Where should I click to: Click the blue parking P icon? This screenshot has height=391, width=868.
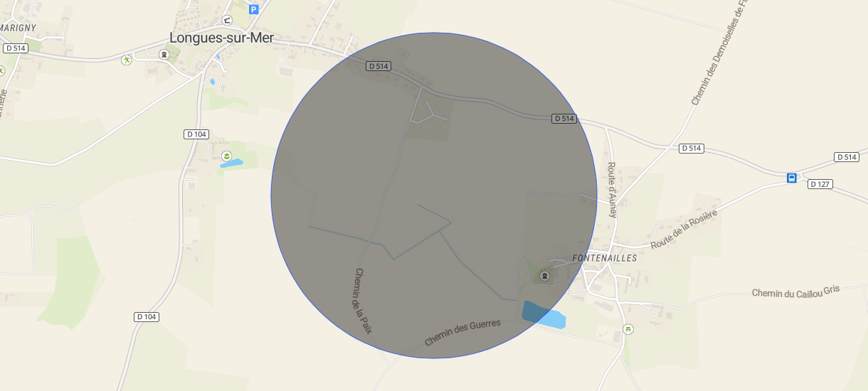click(253, 9)
